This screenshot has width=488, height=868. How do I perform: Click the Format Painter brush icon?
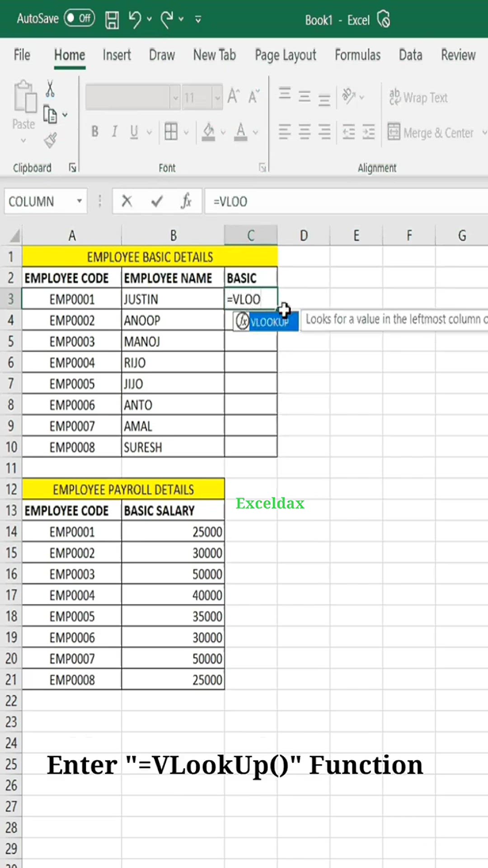click(50, 141)
